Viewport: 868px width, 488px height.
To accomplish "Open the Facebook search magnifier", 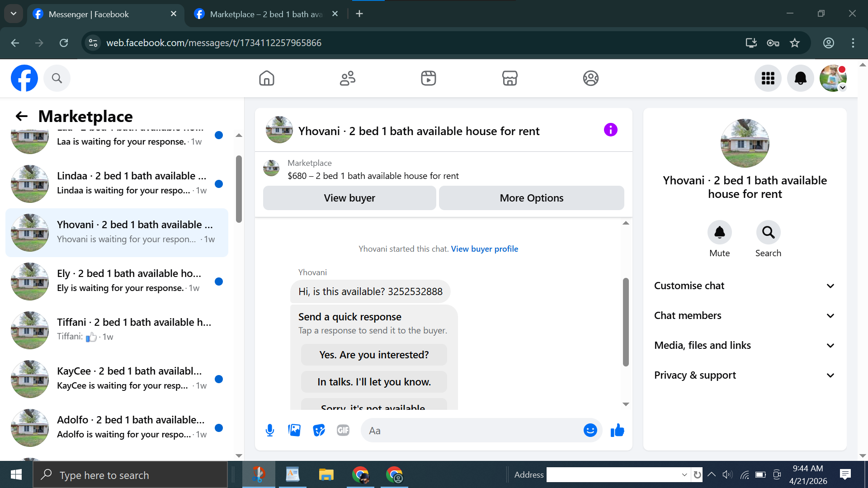I will pyautogui.click(x=57, y=78).
